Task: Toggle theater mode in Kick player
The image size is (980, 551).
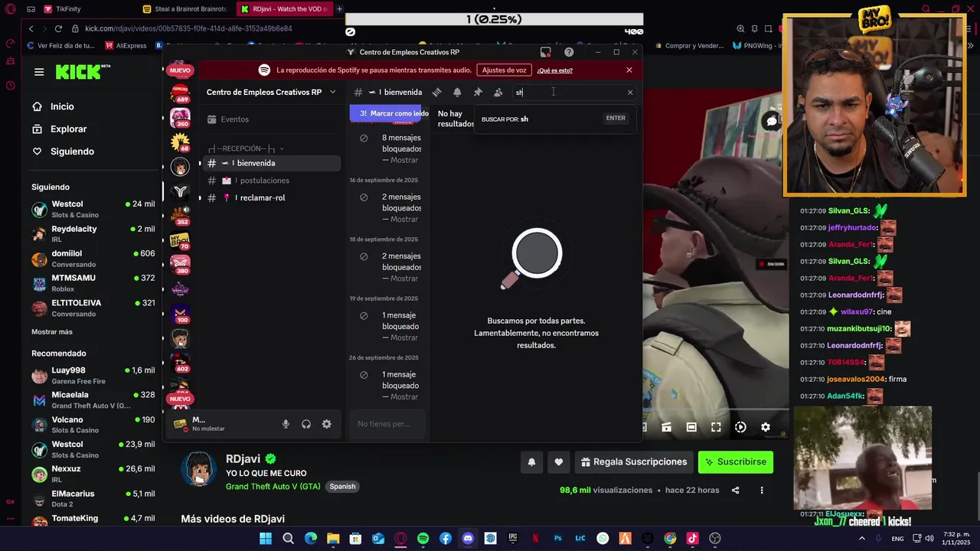Action: click(x=691, y=427)
